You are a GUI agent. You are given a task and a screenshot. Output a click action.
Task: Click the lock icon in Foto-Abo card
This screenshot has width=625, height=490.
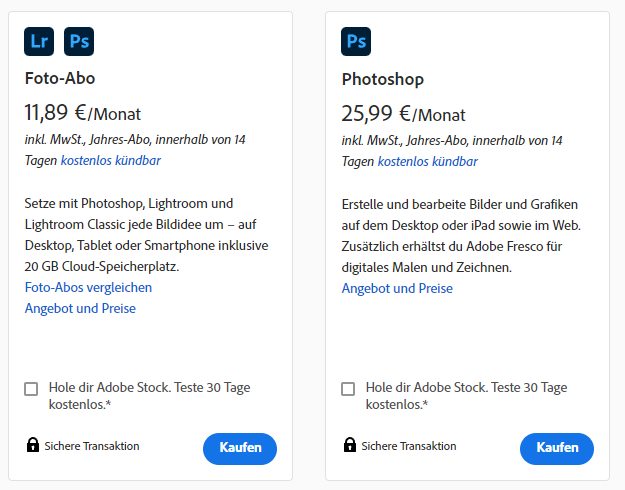[32, 446]
